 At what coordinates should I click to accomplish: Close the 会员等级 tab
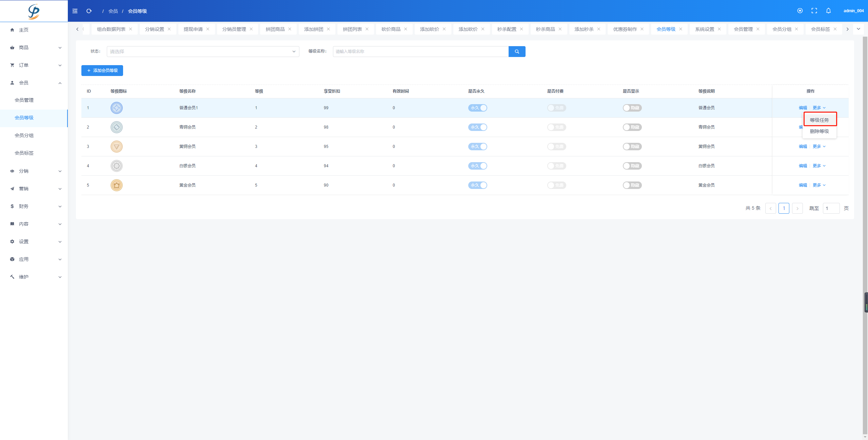tap(680, 29)
